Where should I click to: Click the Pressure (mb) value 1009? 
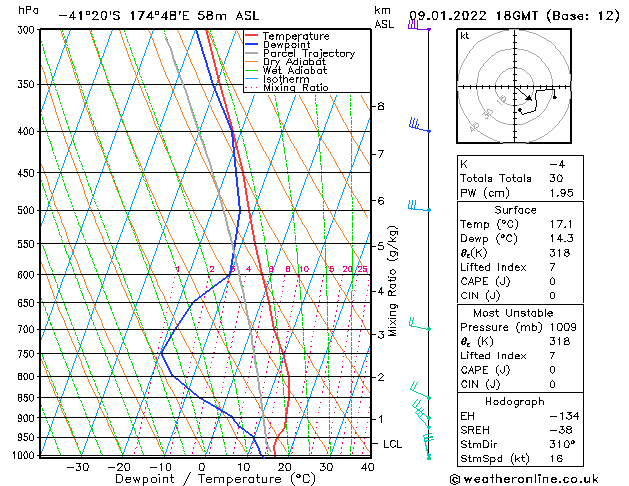pos(563,327)
